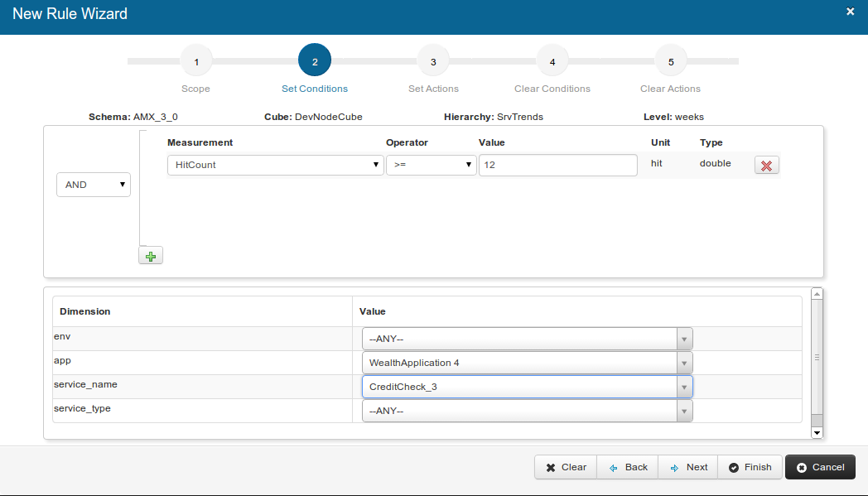Screen dimensions: 868x496
Task: Close the New Rule Wizard dialog
Action: coord(850,12)
